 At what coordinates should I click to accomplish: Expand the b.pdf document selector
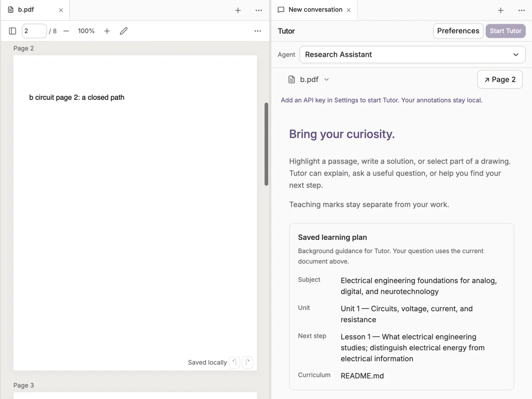309,79
